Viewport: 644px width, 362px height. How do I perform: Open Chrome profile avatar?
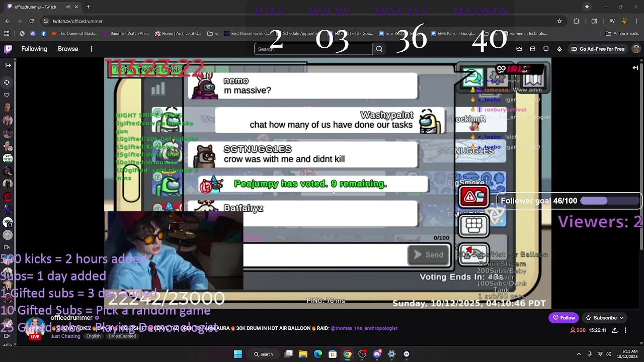[625, 21]
